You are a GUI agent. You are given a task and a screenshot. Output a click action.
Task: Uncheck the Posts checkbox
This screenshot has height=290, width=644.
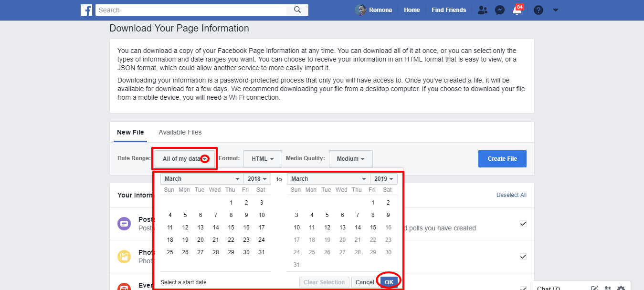pyautogui.click(x=523, y=224)
